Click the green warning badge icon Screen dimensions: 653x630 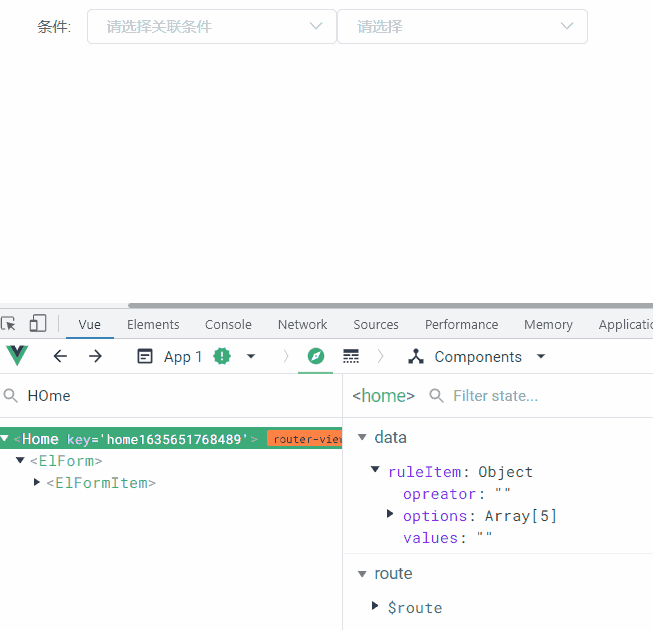coord(222,356)
